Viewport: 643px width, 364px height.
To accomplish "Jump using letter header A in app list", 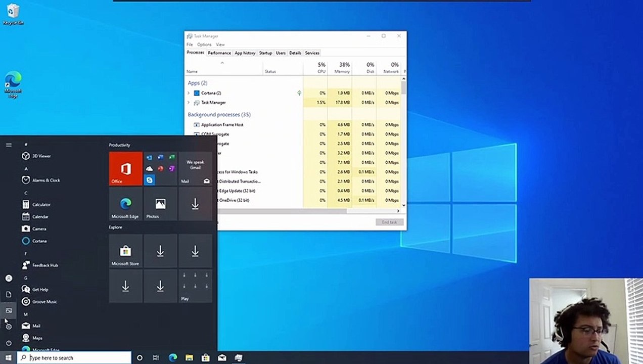I will 26,168.
